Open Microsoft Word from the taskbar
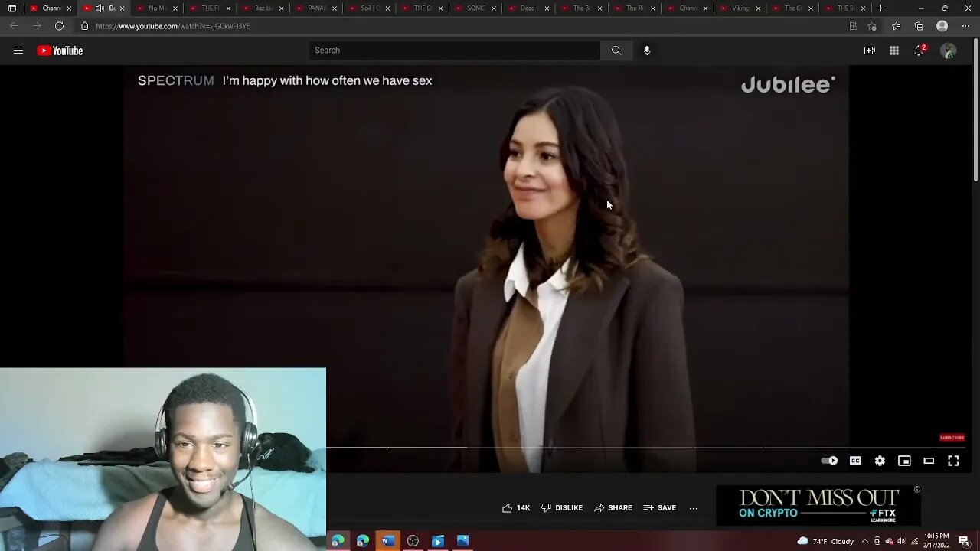Screen dimensions: 980x551 pos(388,541)
